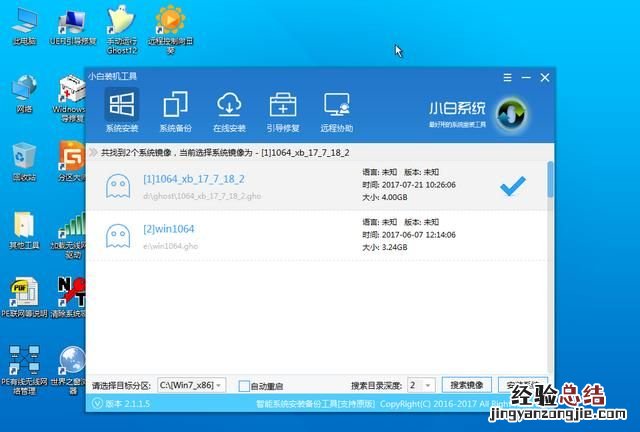Launch the NT 清除系统密码 shortcut
640x432 pixels.
coord(69,297)
